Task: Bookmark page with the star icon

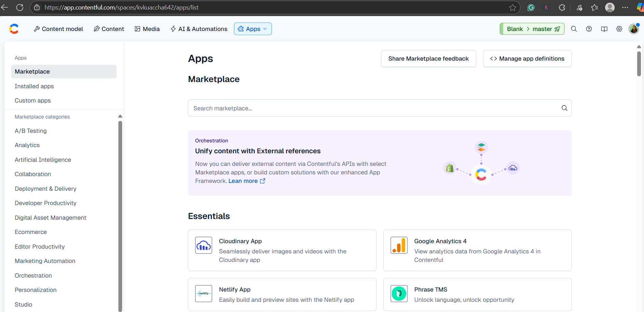Action: (x=512, y=7)
